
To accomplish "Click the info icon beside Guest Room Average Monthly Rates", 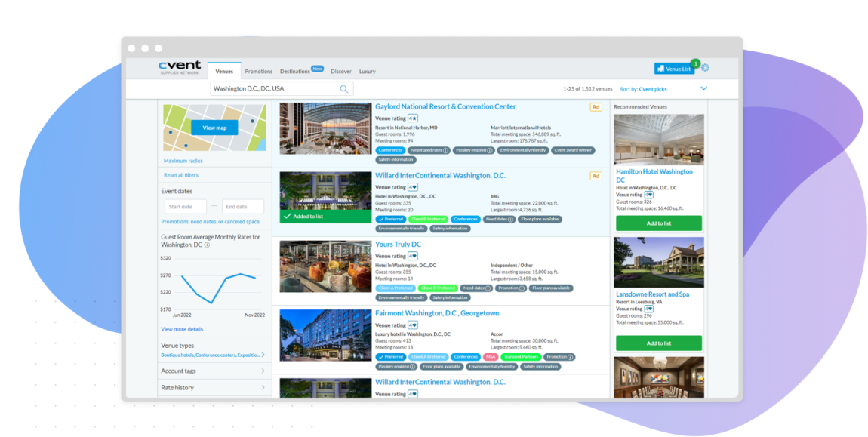I will click(206, 245).
